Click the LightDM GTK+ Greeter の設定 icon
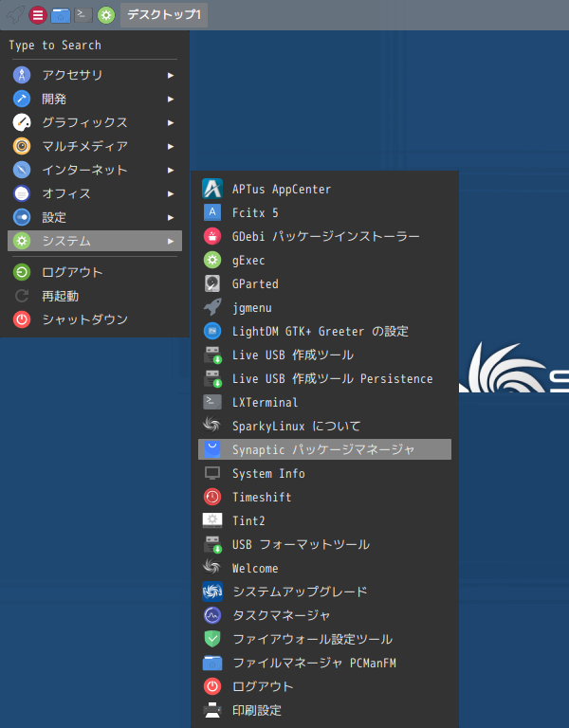This screenshot has height=728, width=569. [212, 331]
